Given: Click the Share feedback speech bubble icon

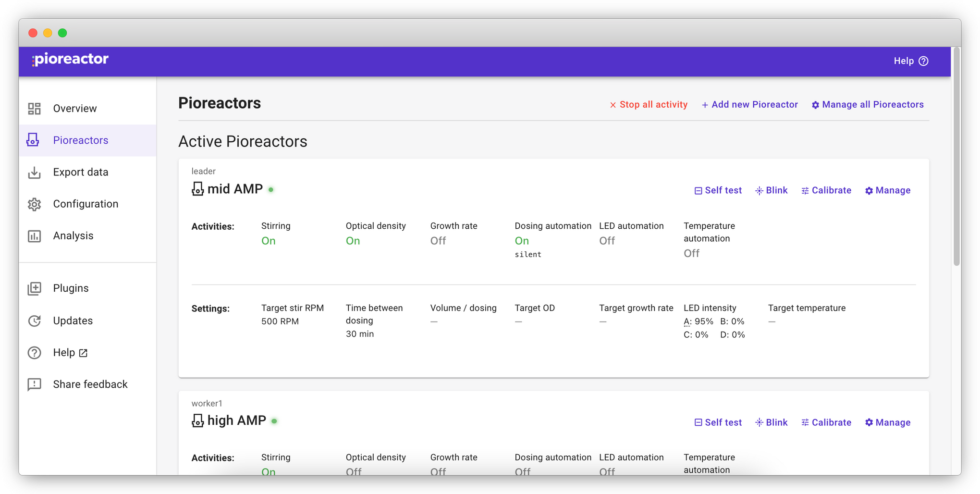Looking at the screenshot, I should tap(34, 384).
